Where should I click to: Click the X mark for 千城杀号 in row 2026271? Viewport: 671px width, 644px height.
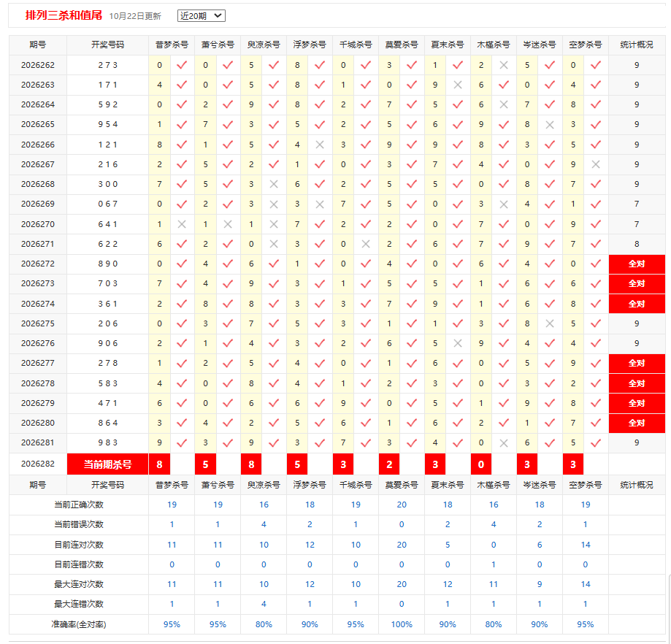point(366,244)
